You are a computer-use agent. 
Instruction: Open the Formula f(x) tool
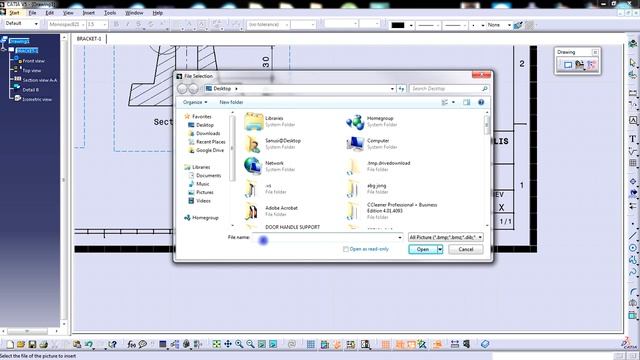pos(131,344)
